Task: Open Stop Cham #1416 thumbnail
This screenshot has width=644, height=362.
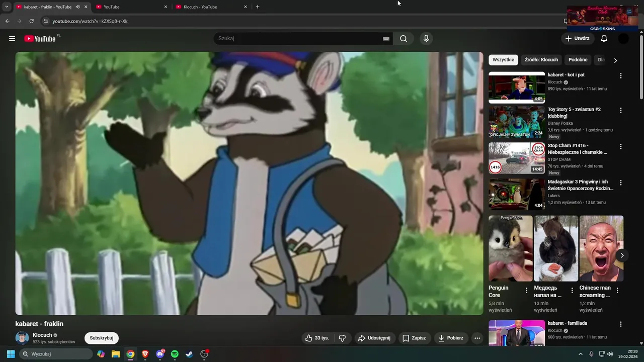Action: 517,158
